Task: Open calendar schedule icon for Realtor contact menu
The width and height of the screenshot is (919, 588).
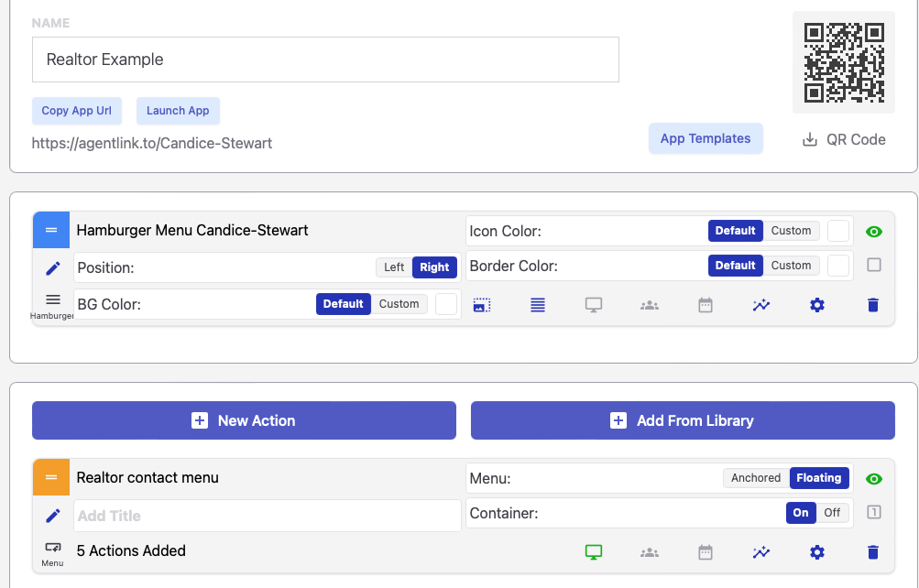Action: coord(706,552)
